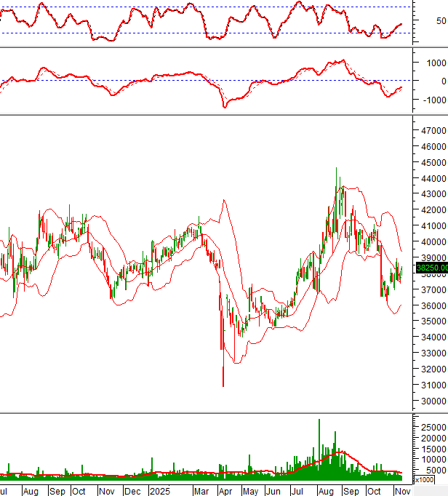Click the 30000 price axis label
448x496 pixels.
click(x=432, y=401)
